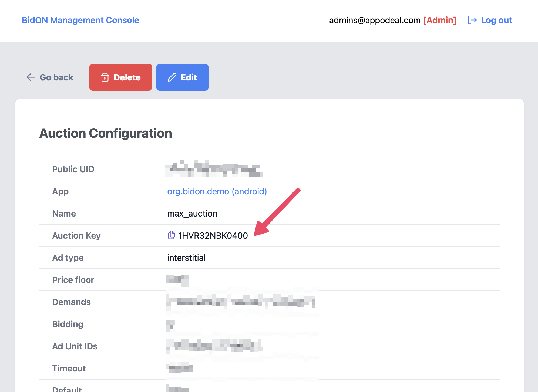Click the Price floor row value

(x=178, y=280)
